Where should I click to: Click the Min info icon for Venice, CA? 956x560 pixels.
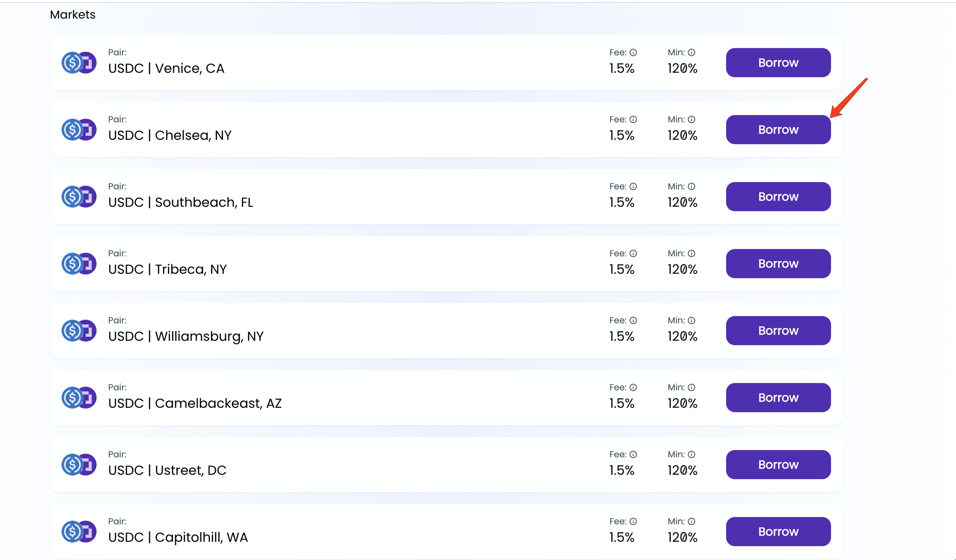pyautogui.click(x=691, y=52)
